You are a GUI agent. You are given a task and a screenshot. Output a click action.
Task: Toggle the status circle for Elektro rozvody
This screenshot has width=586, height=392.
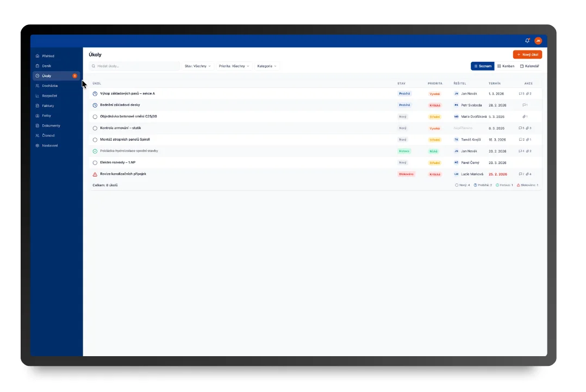point(95,163)
